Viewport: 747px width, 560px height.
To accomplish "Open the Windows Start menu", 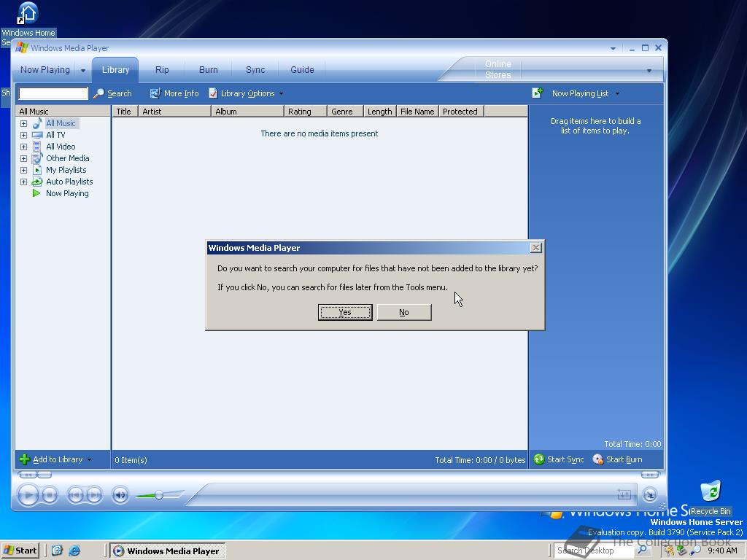I will click(20, 551).
